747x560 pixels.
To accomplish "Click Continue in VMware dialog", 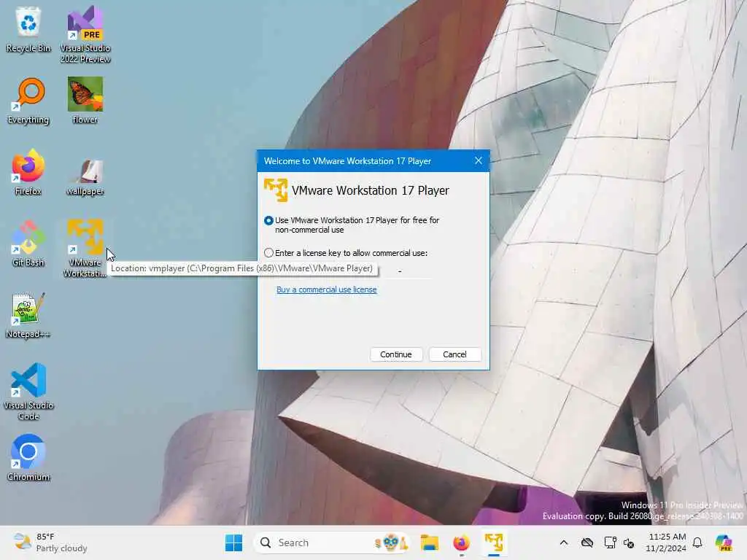I will [396, 354].
